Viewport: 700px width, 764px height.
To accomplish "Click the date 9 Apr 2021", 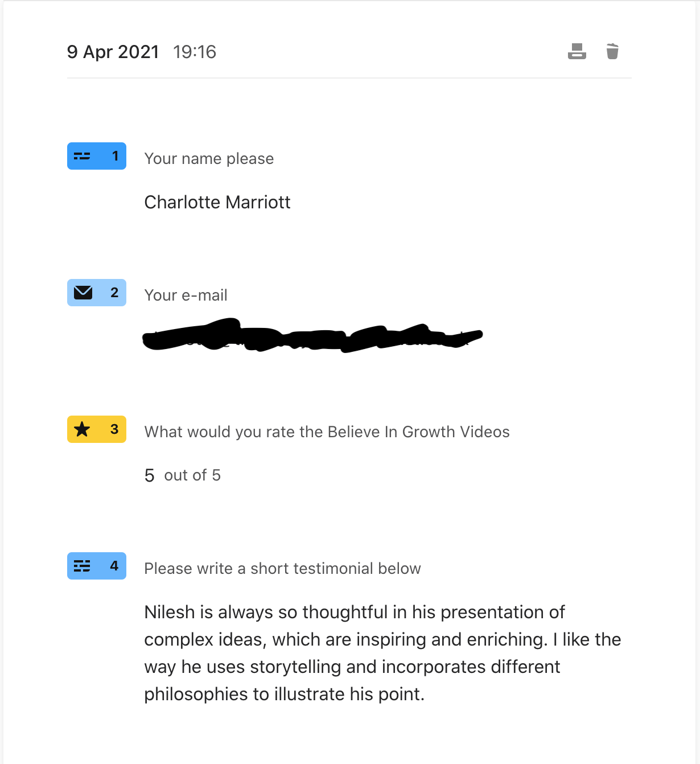I will (x=113, y=52).
